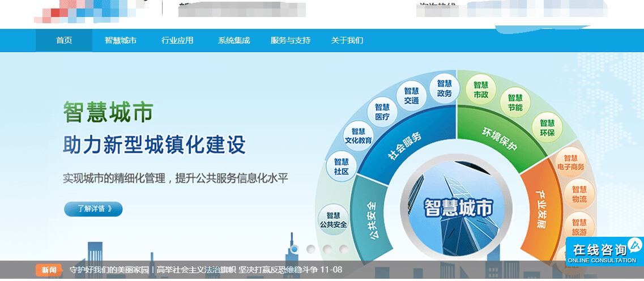Click the 智慧环保 circle icon

click(547, 127)
